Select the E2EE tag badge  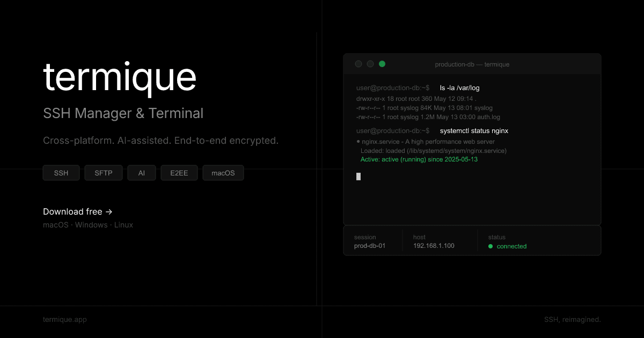click(x=179, y=173)
